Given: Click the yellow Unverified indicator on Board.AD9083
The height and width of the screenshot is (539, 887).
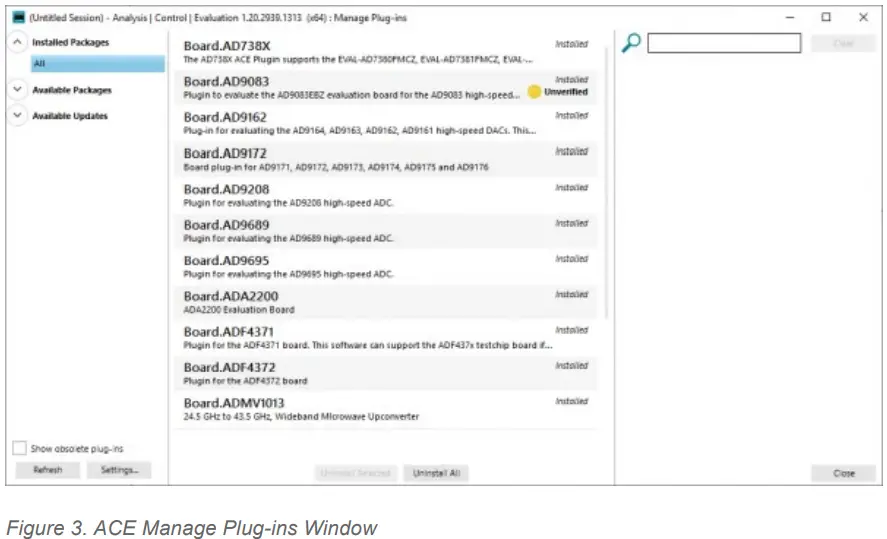Looking at the screenshot, I should tap(534, 92).
